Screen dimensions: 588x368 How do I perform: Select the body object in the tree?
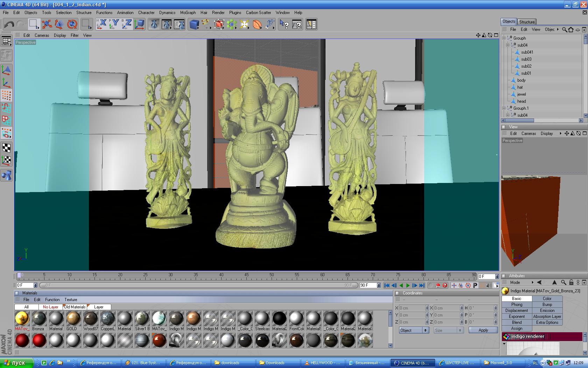(x=521, y=80)
